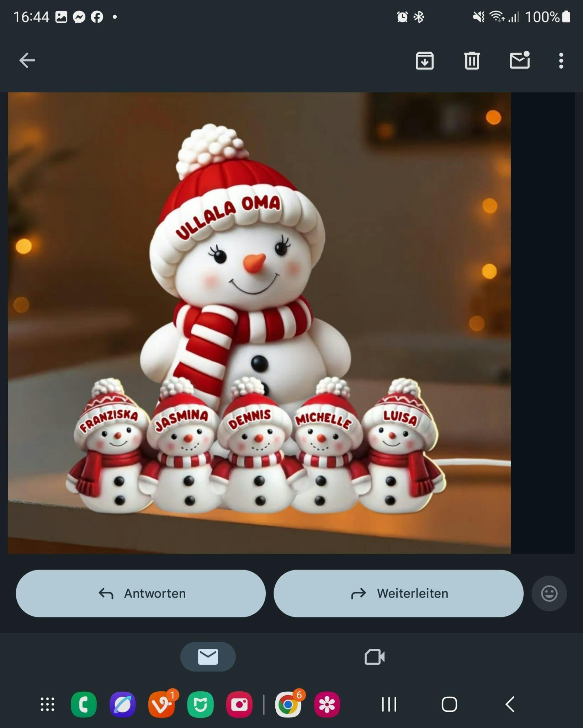The width and height of the screenshot is (583, 728).
Task: Open the orange Vivaldi app
Action: (161, 704)
